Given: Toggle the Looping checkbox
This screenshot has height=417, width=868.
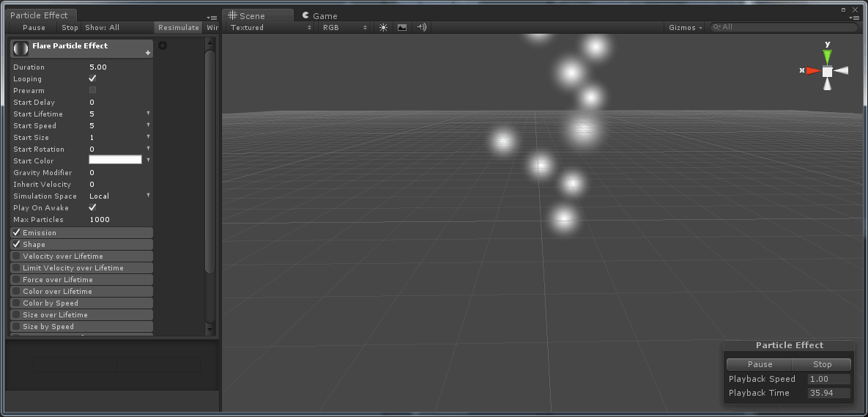Looking at the screenshot, I should coord(92,78).
